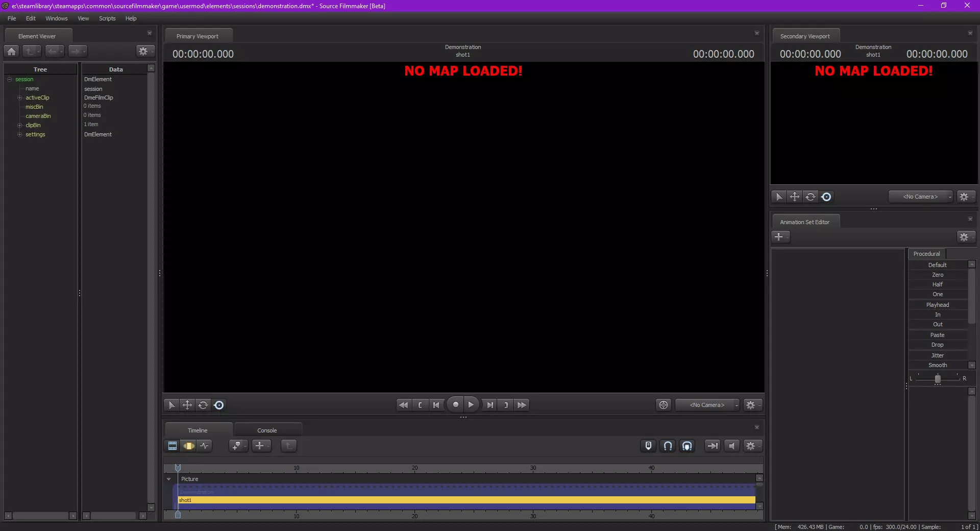Click the timeline plus button
This screenshot has height=531, width=980.
point(261,446)
